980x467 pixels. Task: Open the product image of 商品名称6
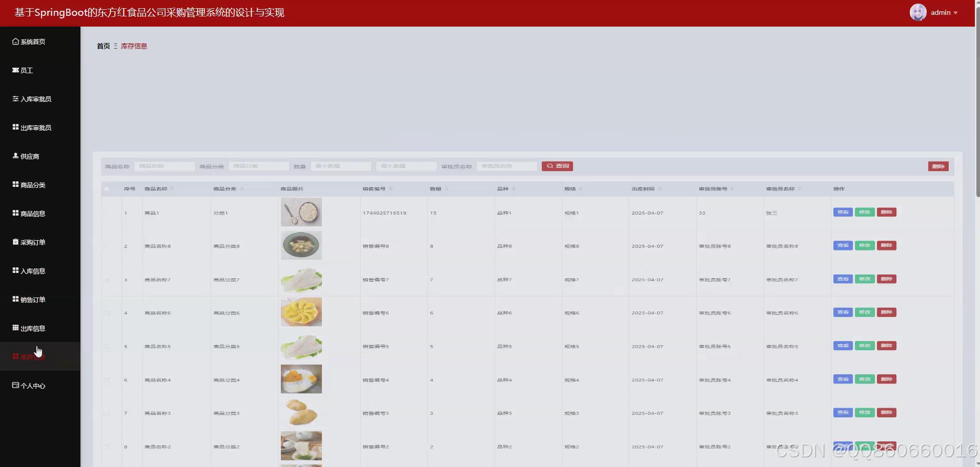[x=301, y=312]
